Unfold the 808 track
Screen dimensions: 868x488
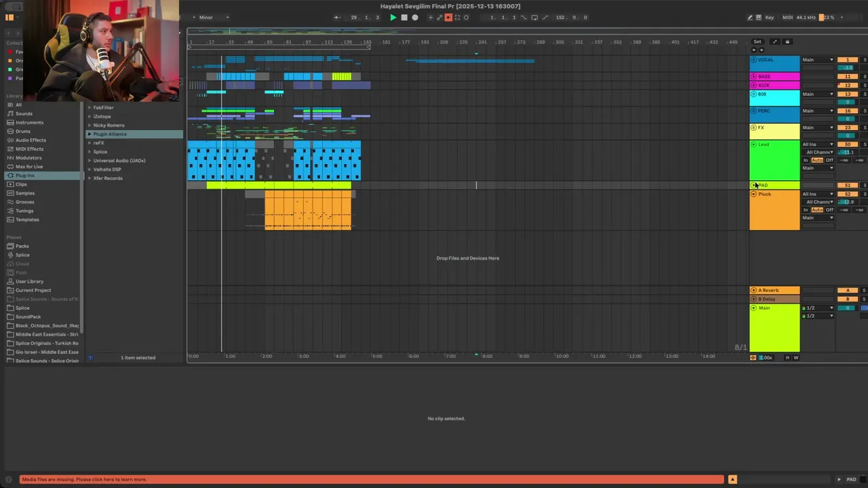coord(753,94)
